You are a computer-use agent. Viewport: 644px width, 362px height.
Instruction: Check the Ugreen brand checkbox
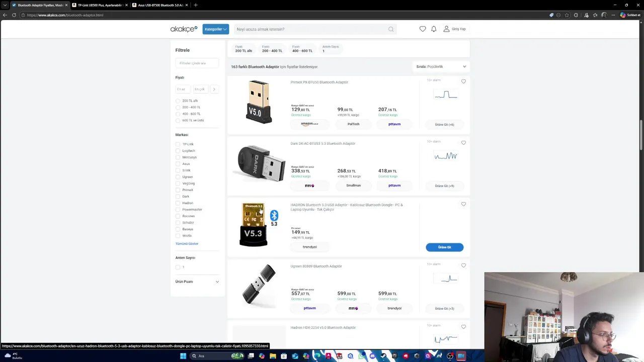(178, 177)
